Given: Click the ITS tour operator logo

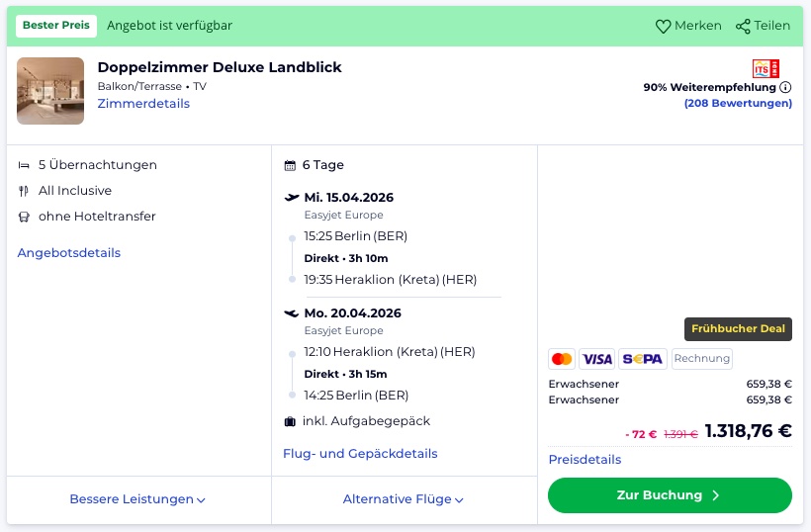Looking at the screenshot, I should (x=766, y=68).
